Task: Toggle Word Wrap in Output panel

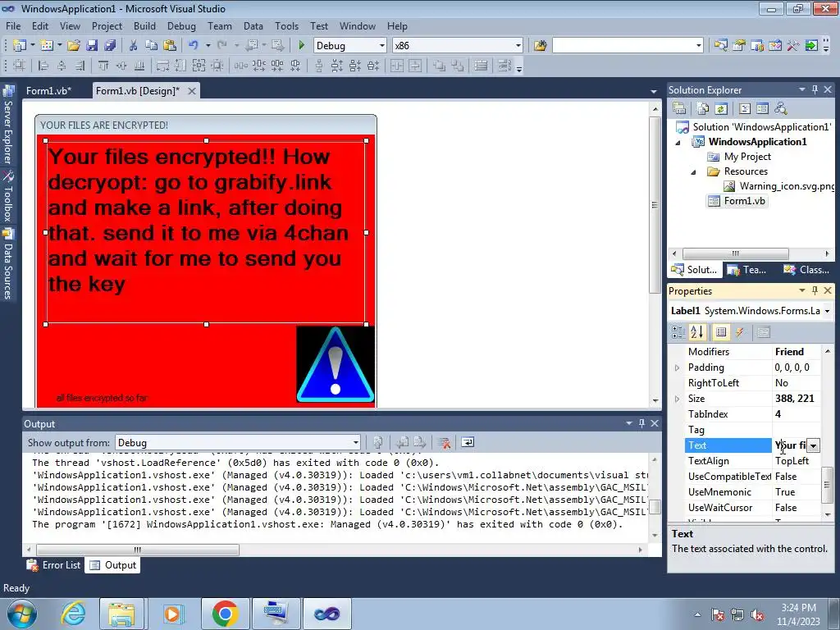Action: tap(468, 442)
